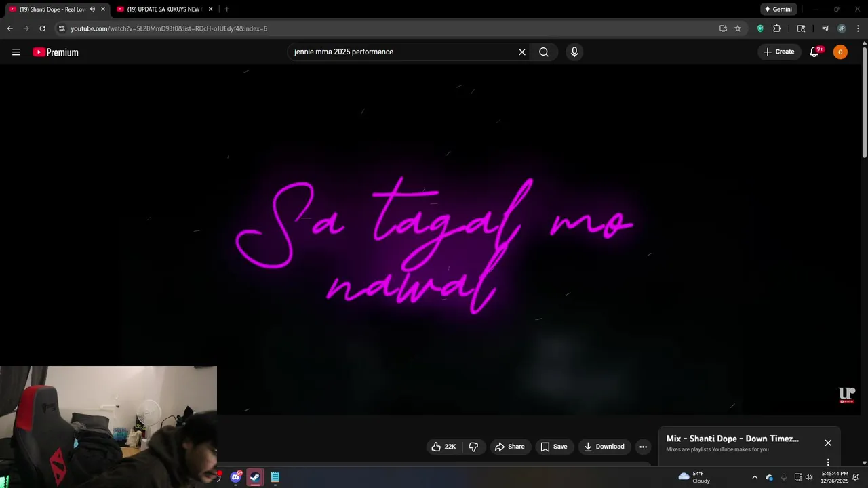
Task: Mute the Shanti Dope tab audio
Action: (92, 9)
